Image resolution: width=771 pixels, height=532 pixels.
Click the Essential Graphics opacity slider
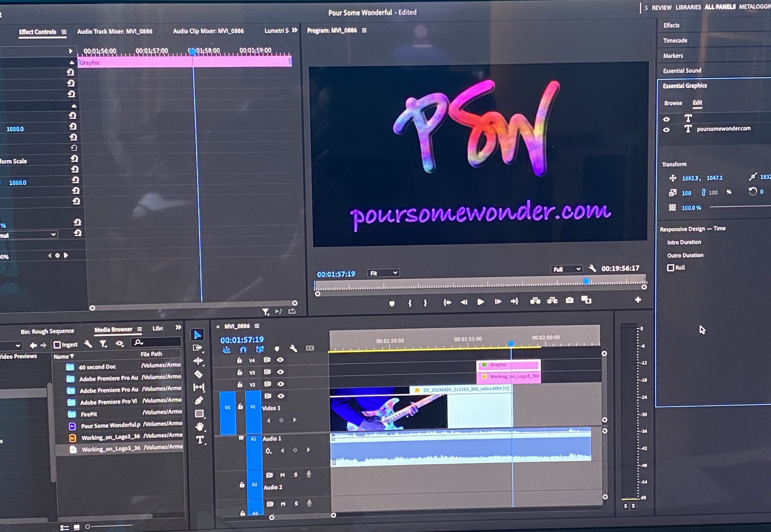click(x=740, y=207)
